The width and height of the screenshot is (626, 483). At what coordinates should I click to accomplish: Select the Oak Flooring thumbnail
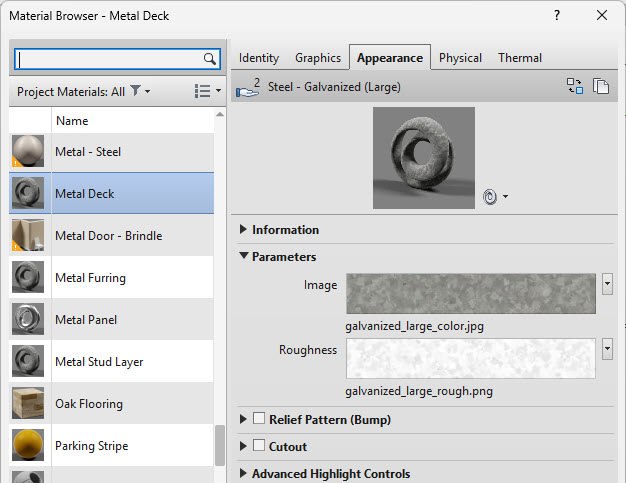point(28,403)
